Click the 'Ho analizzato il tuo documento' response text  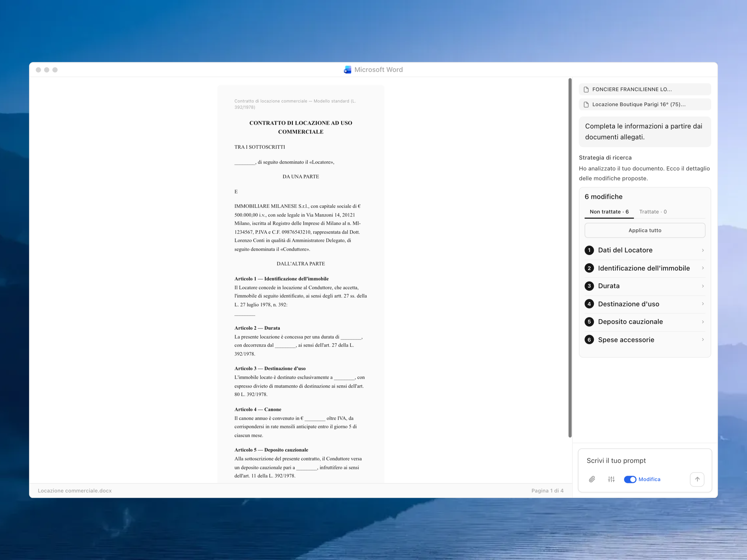pyautogui.click(x=644, y=174)
